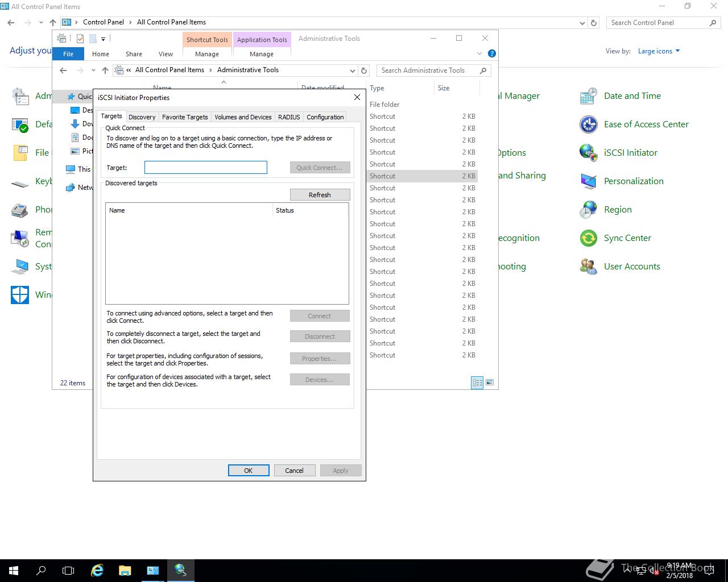The width and height of the screenshot is (728, 582).
Task: Click Cancel in iSCSI Initiator Properties
Action: click(294, 470)
